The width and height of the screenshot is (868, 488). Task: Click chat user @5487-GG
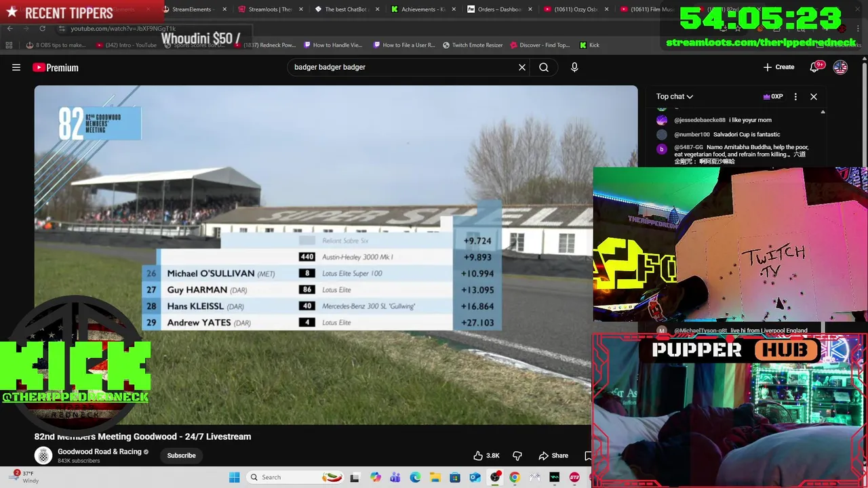(x=688, y=147)
